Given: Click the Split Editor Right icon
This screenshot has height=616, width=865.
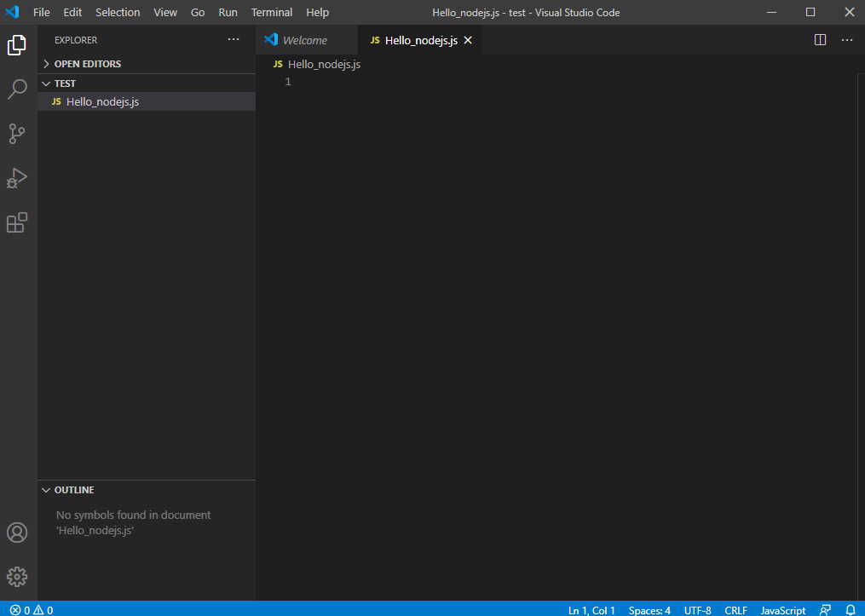Looking at the screenshot, I should point(820,40).
